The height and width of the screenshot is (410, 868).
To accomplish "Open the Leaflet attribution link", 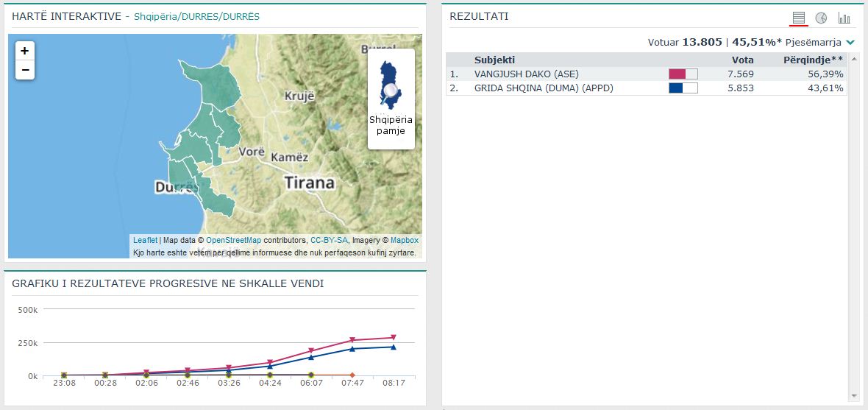I will click(145, 240).
